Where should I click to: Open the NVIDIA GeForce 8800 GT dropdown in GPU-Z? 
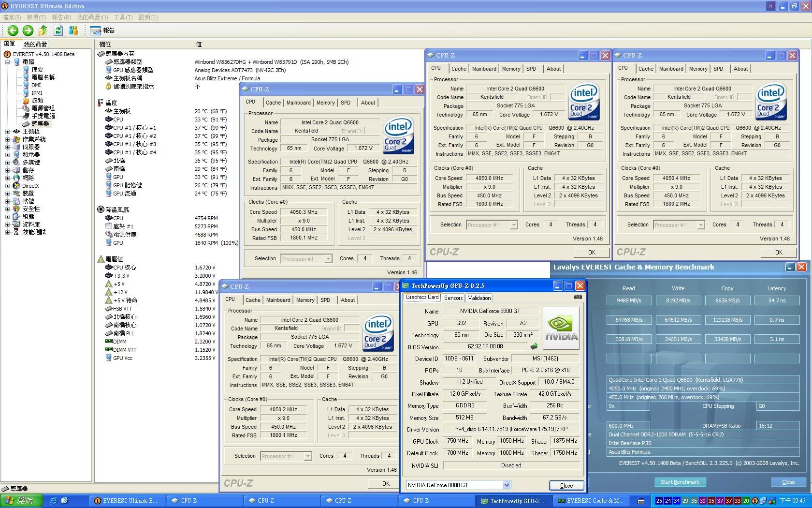click(x=507, y=485)
